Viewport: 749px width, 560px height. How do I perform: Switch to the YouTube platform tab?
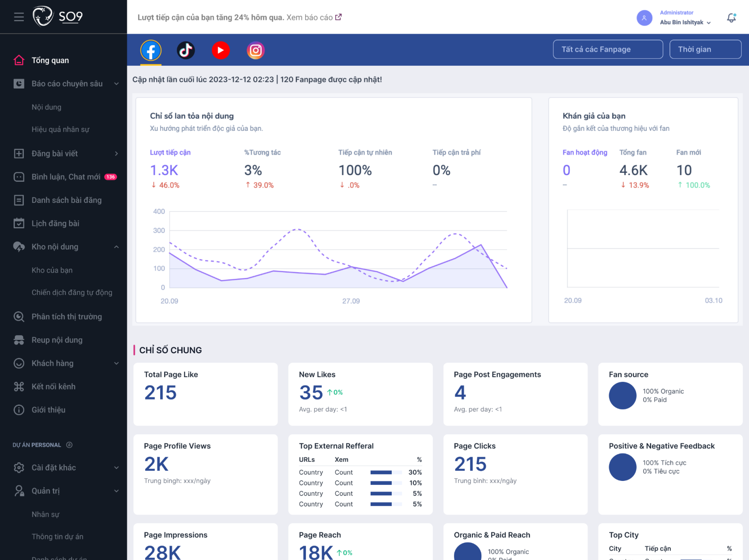221,51
